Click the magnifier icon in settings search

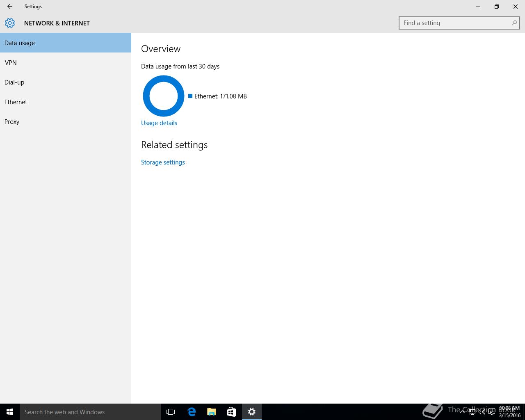pyautogui.click(x=514, y=23)
